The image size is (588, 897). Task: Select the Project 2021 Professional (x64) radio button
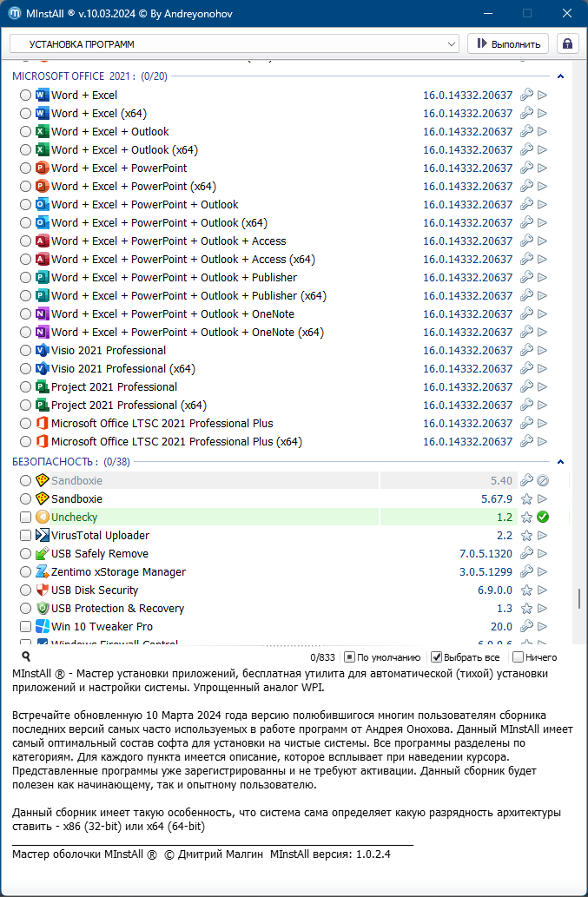[x=25, y=406]
